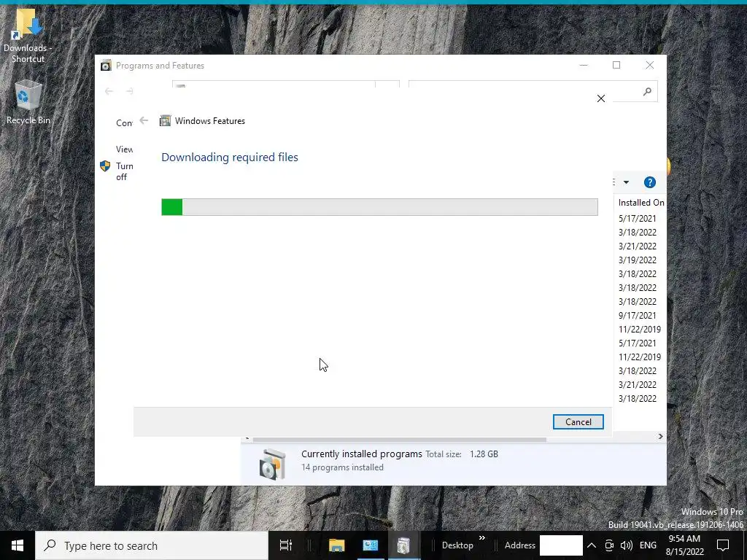
Task: Click the Desktop toolbar label
Action: [457, 545]
